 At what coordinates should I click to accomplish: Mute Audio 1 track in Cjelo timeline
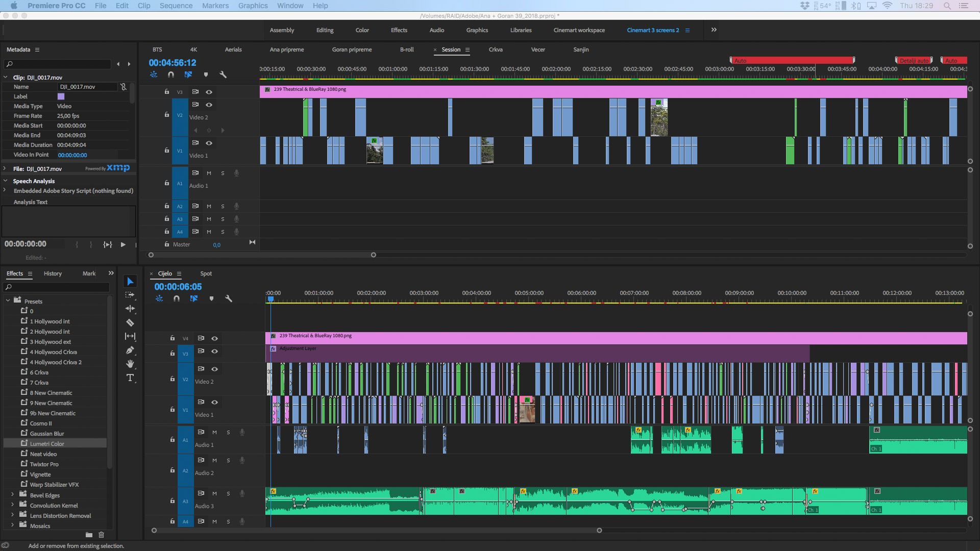214,432
